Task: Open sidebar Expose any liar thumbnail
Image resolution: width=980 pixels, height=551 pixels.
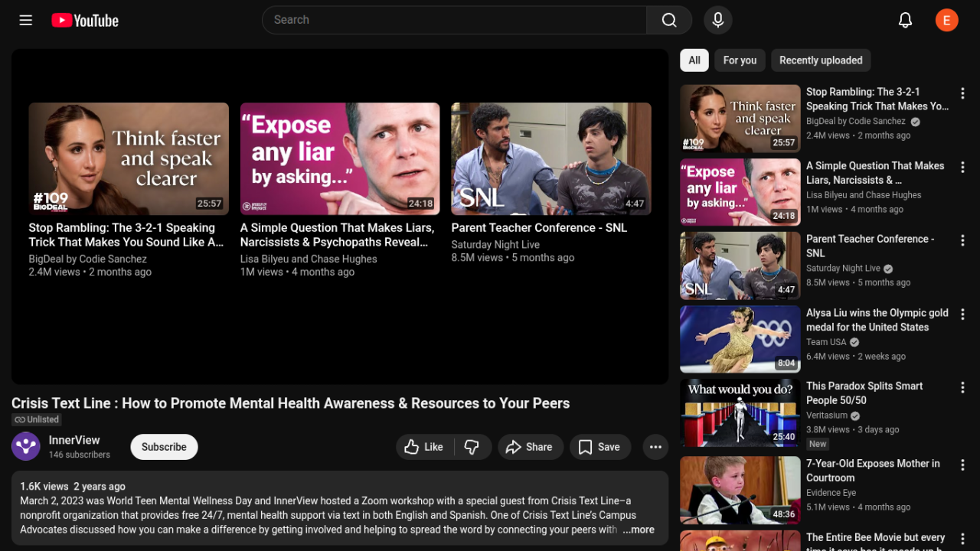Action: (x=740, y=191)
